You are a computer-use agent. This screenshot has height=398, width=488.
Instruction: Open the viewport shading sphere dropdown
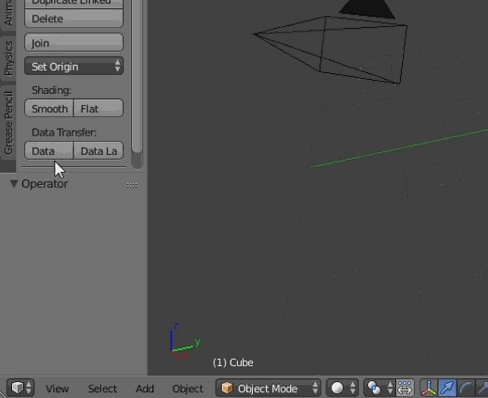tap(342, 388)
